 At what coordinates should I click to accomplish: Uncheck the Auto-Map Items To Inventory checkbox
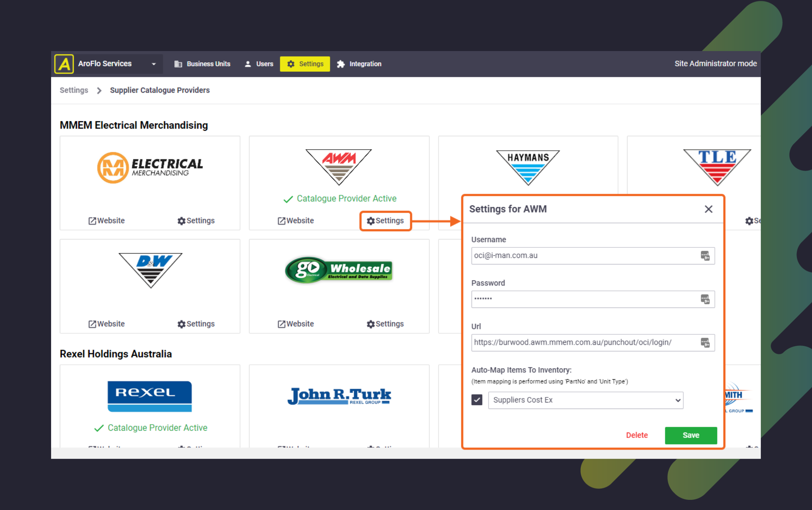(x=477, y=400)
